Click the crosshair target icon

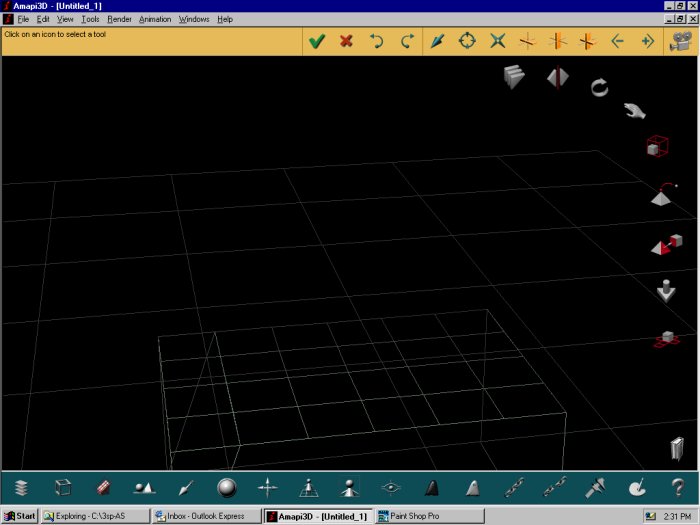pyautogui.click(x=467, y=41)
